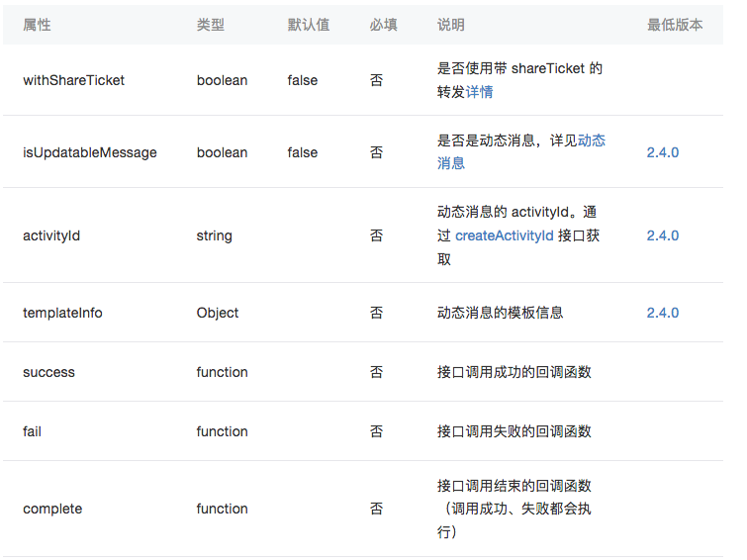Open the 动态消息 documentation link
The height and width of the screenshot is (560, 747).
[x=592, y=140]
